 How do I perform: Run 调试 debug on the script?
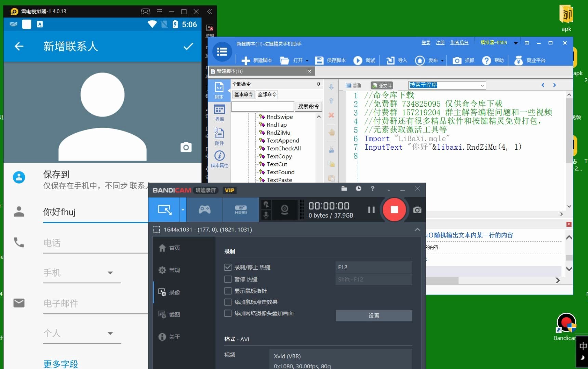click(364, 60)
